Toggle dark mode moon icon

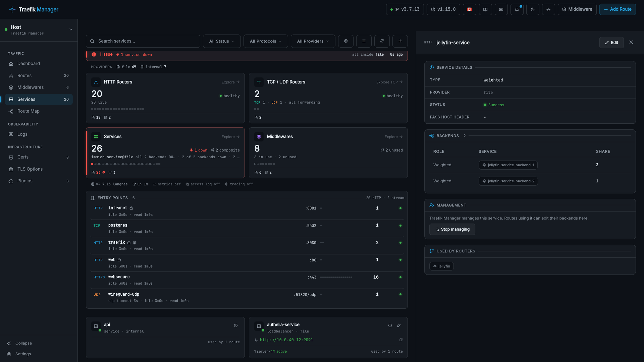pyautogui.click(x=533, y=9)
